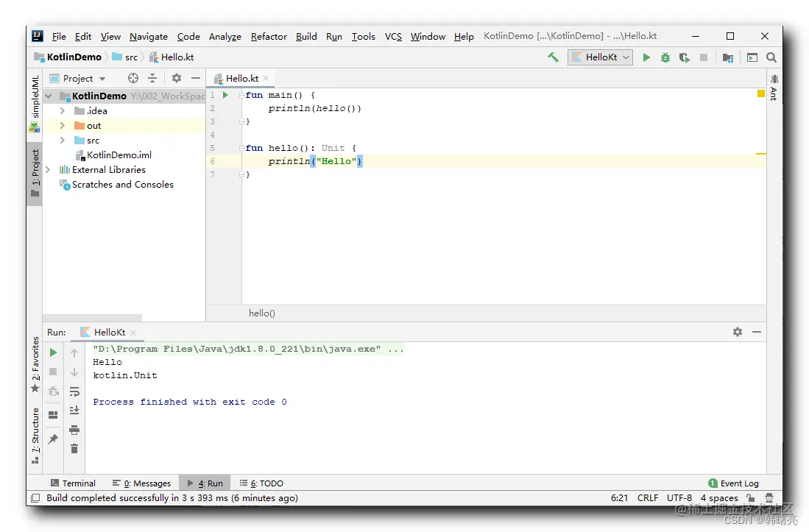Click the src breadcrumb in navigation bar

point(125,57)
